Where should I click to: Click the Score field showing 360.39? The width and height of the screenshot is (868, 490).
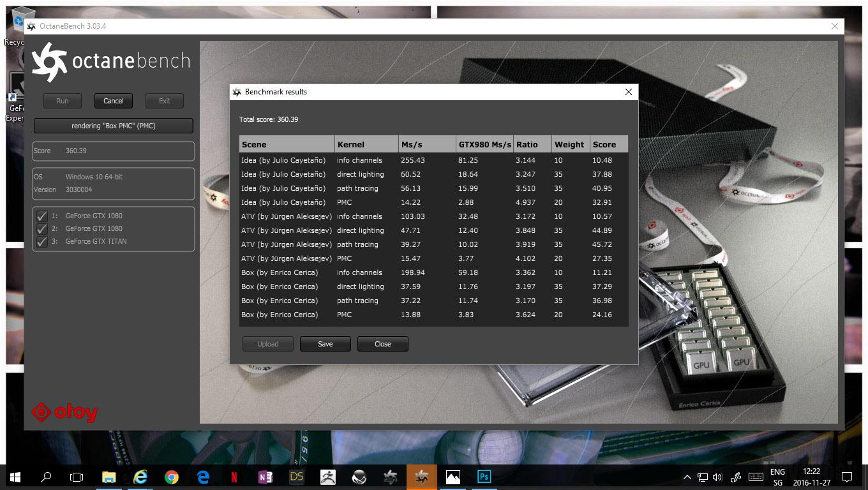pos(114,151)
